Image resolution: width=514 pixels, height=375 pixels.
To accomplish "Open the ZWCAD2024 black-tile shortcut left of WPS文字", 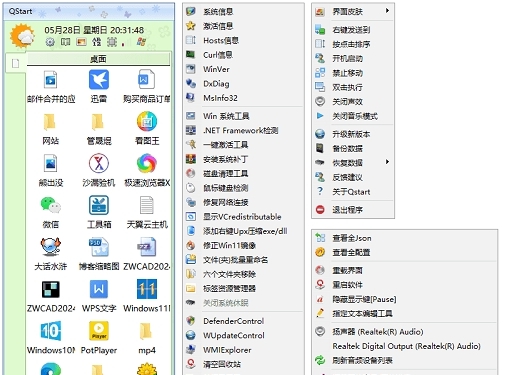I will click(x=51, y=289).
